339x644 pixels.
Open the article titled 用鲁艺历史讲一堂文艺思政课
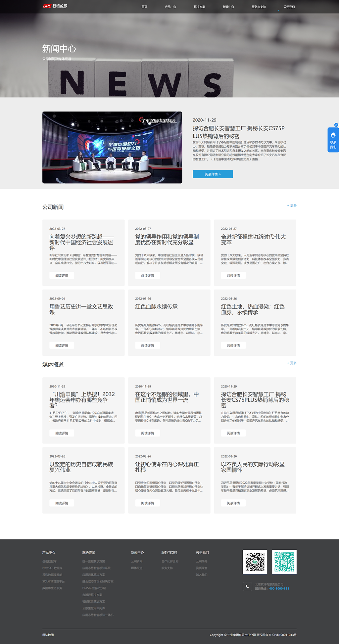(81, 309)
